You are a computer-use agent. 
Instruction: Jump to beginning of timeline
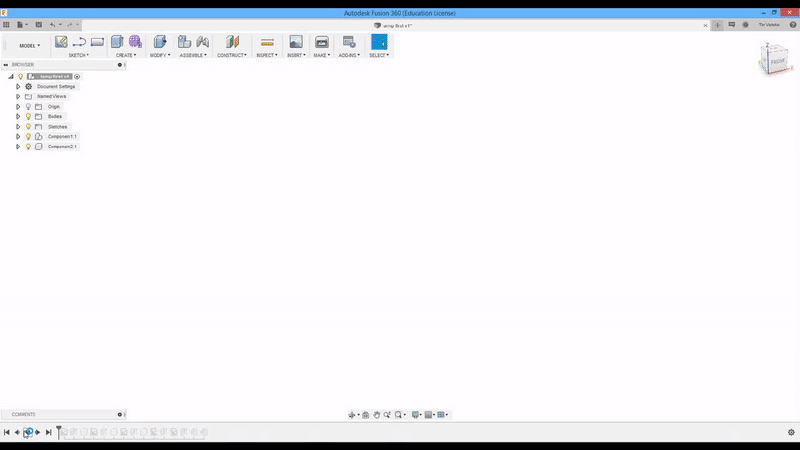(7, 432)
